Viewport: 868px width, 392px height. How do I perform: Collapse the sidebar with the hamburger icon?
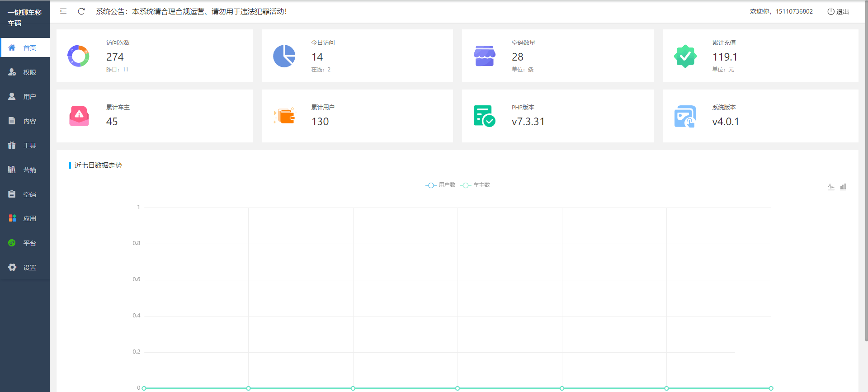coord(63,11)
